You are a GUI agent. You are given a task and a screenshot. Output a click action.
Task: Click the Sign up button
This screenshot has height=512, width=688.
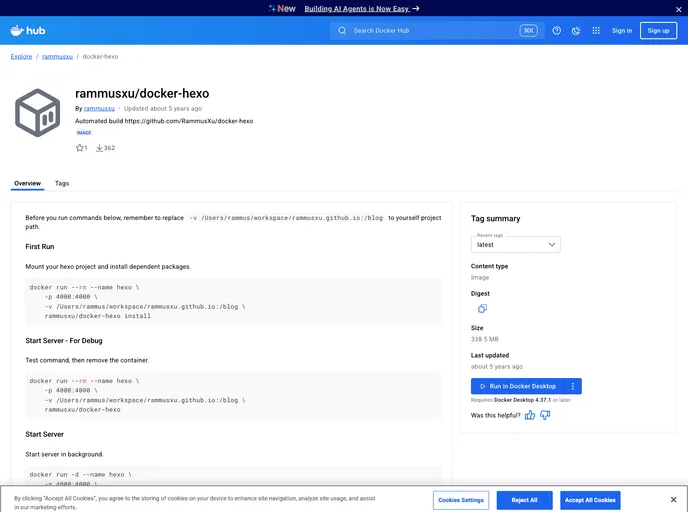pos(658,31)
